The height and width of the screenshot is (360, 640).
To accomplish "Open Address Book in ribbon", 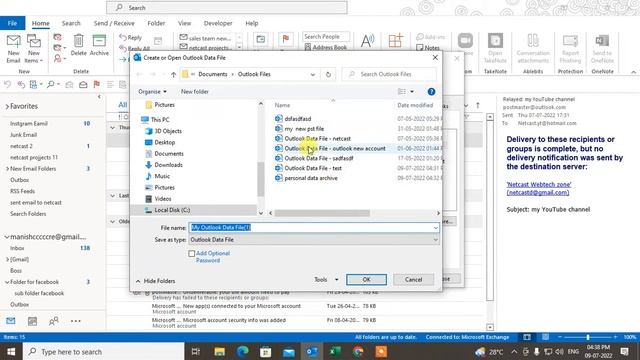I will pyautogui.click(x=326, y=47).
